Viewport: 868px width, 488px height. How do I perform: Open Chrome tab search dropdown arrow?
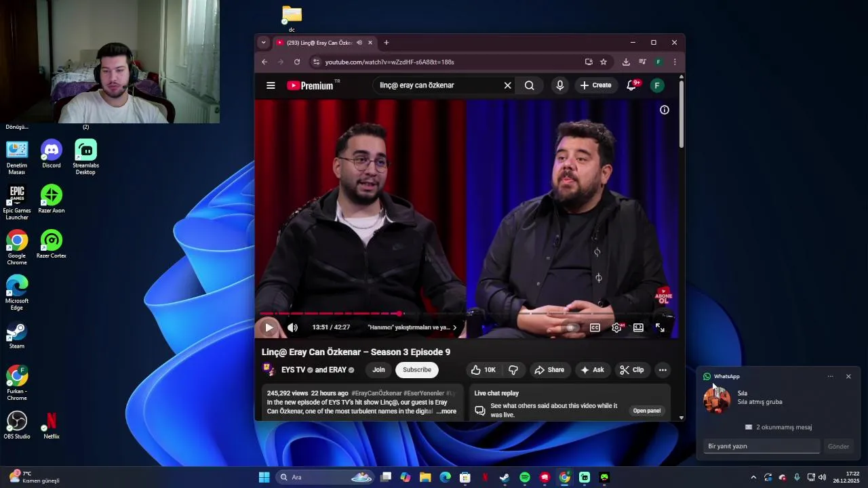pos(264,43)
